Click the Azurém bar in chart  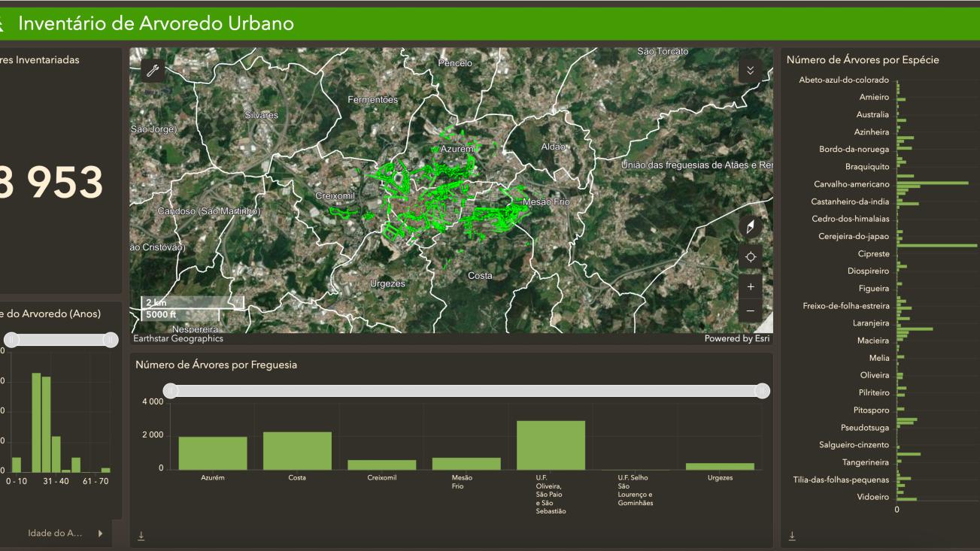pos(212,453)
